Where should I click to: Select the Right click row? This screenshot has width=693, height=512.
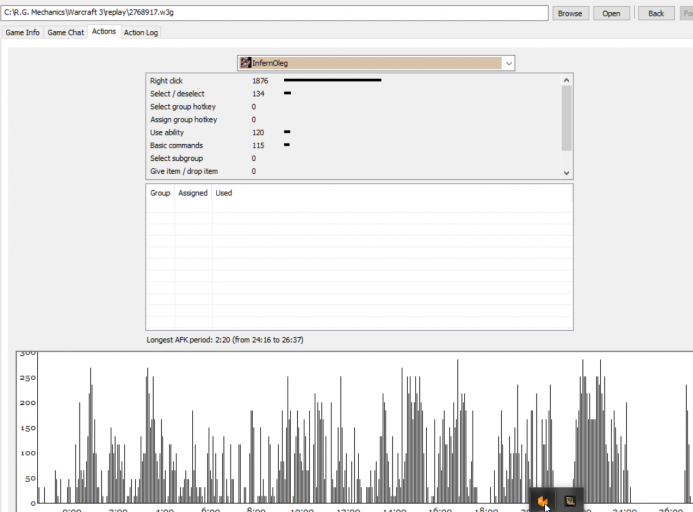coord(354,80)
